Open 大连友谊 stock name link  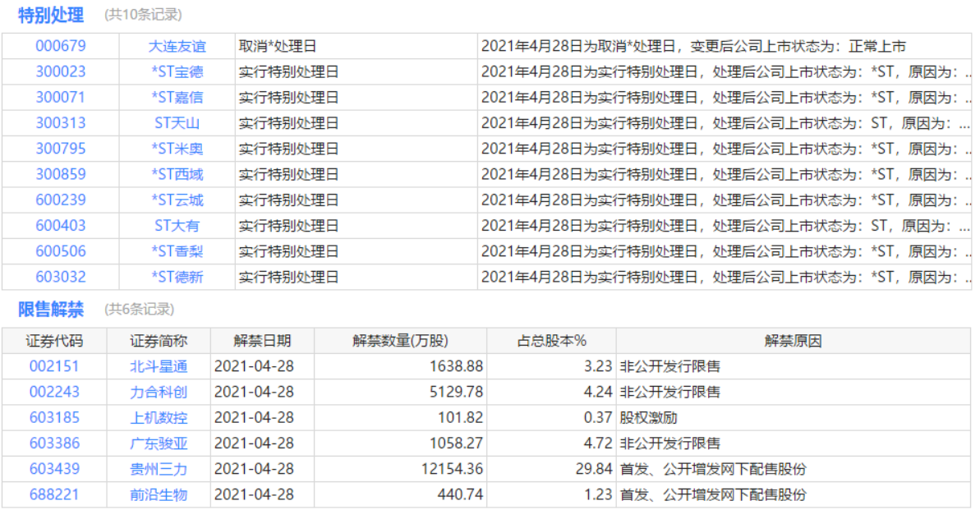click(x=177, y=46)
